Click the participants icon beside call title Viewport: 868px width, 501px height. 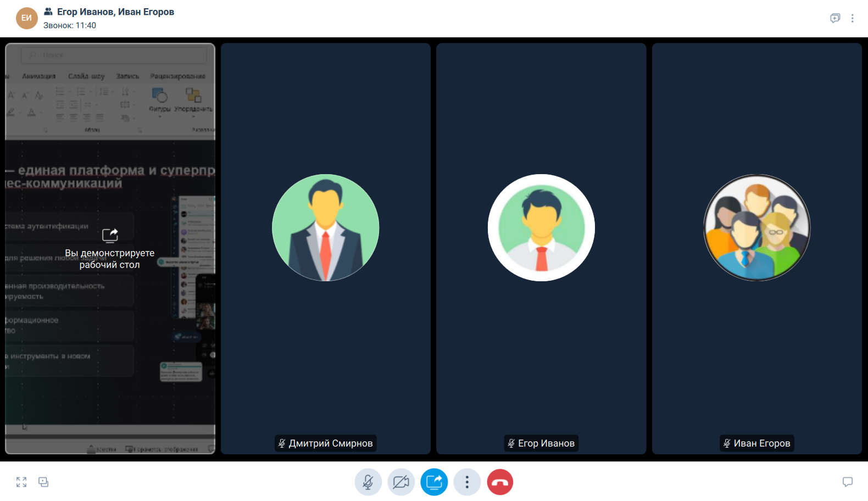48,12
